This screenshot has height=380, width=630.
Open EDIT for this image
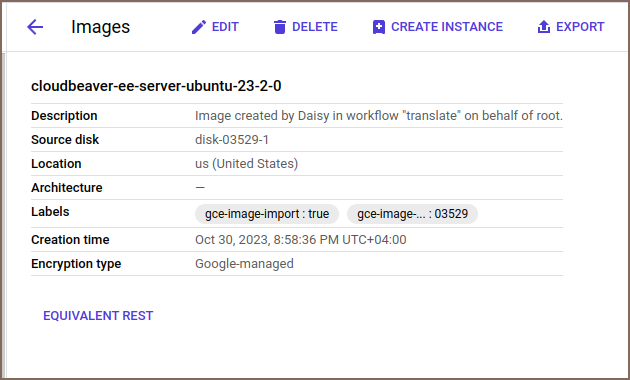pos(225,27)
